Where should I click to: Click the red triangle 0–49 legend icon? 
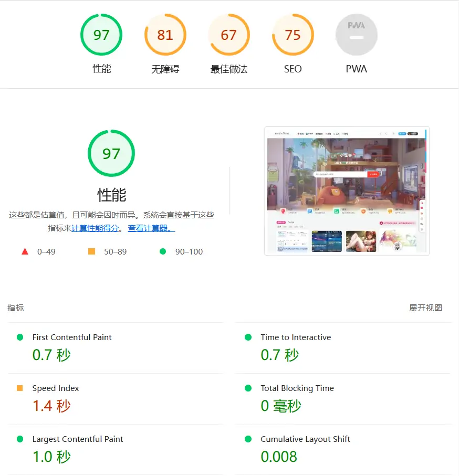[25, 252]
